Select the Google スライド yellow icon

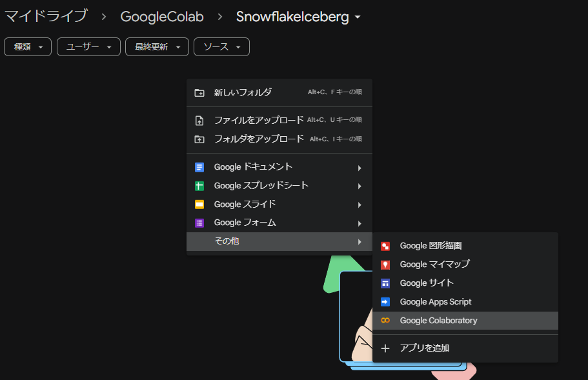click(199, 205)
